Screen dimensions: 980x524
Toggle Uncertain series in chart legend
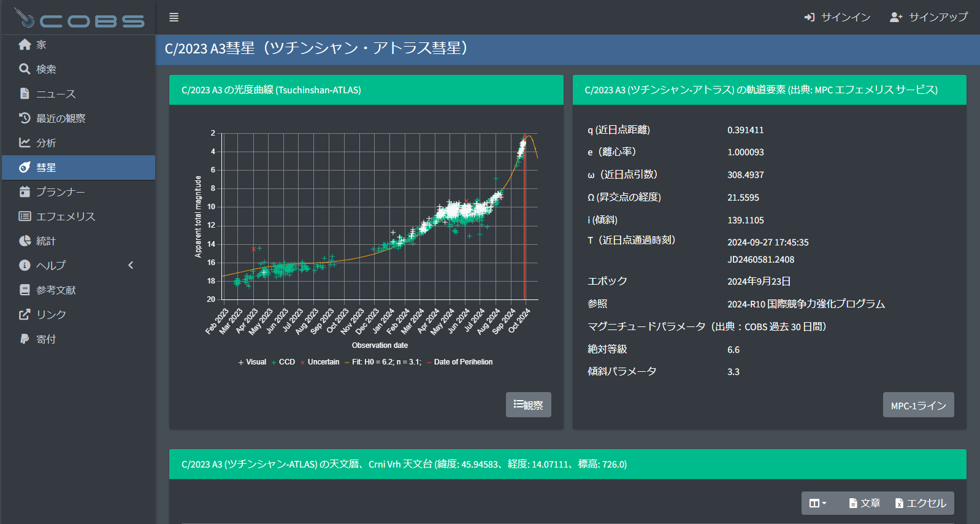click(x=320, y=362)
